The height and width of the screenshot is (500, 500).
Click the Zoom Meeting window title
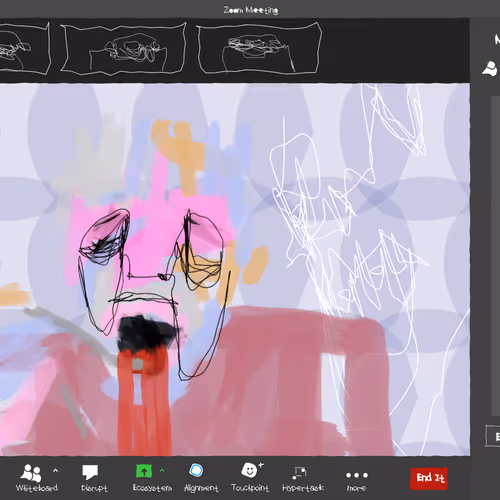[251, 10]
